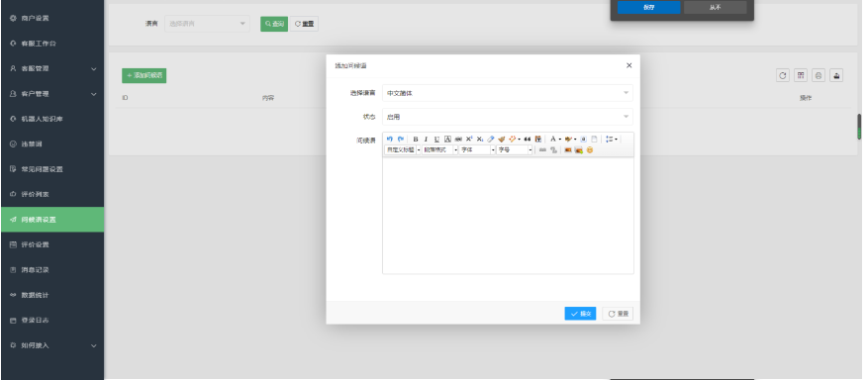Toggle underline formatting in the editor
The height and width of the screenshot is (380, 868).
(436, 139)
